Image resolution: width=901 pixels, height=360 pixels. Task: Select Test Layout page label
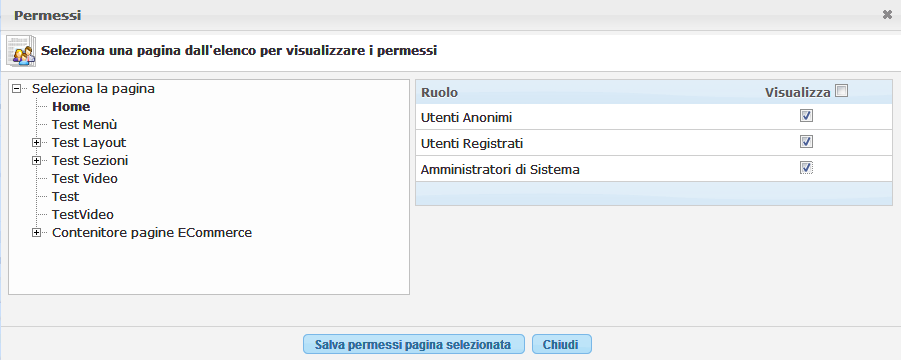click(88, 142)
